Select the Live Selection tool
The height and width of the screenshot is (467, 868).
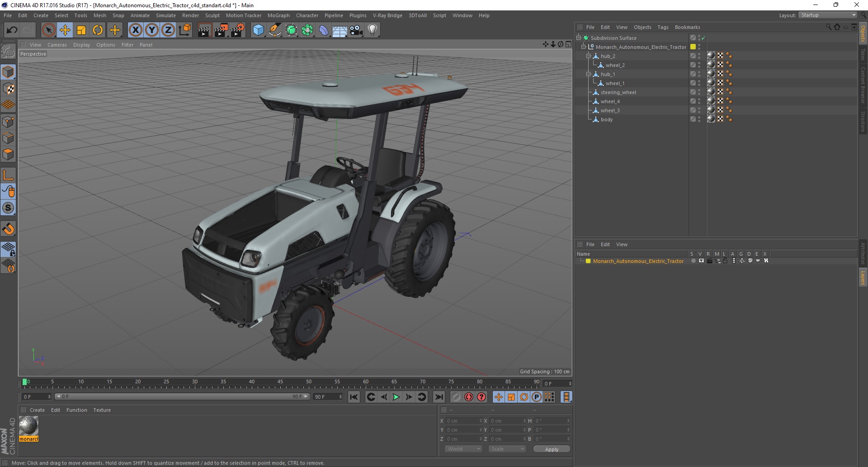point(48,30)
